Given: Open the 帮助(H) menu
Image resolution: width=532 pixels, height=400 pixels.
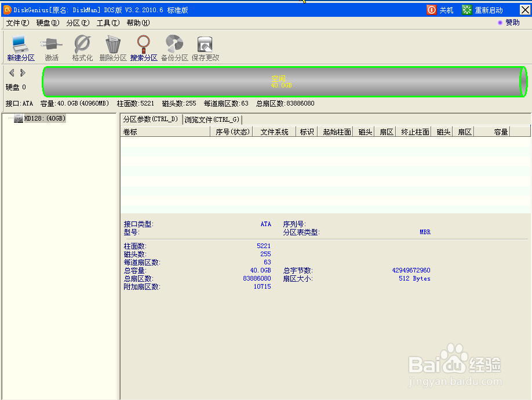Looking at the screenshot, I should tap(138, 23).
